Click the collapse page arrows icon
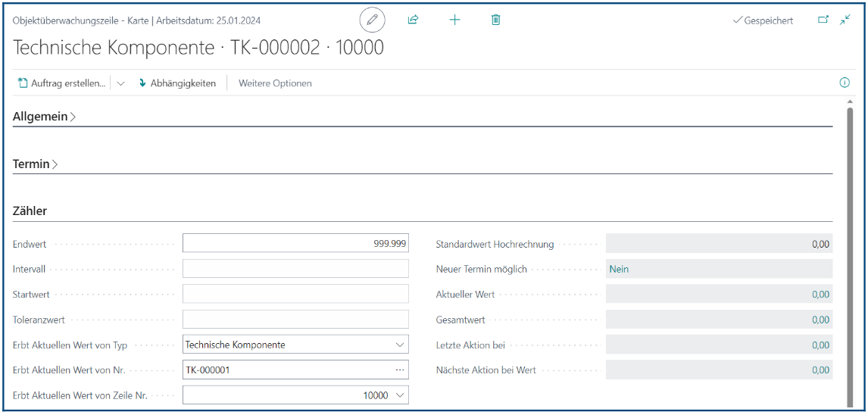Viewport: 868px width, 415px height. coord(845,20)
